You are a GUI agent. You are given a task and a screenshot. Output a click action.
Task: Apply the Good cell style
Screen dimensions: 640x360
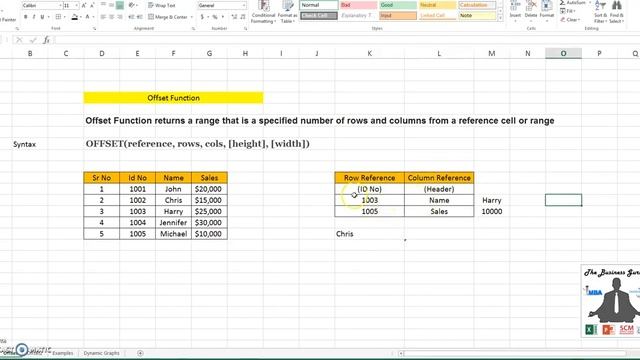(398, 5)
